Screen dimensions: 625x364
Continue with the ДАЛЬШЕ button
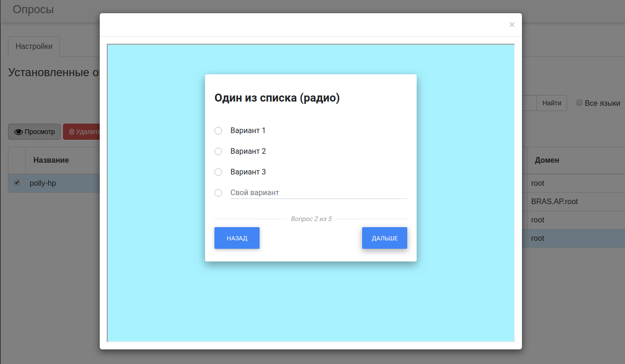[385, 238]
